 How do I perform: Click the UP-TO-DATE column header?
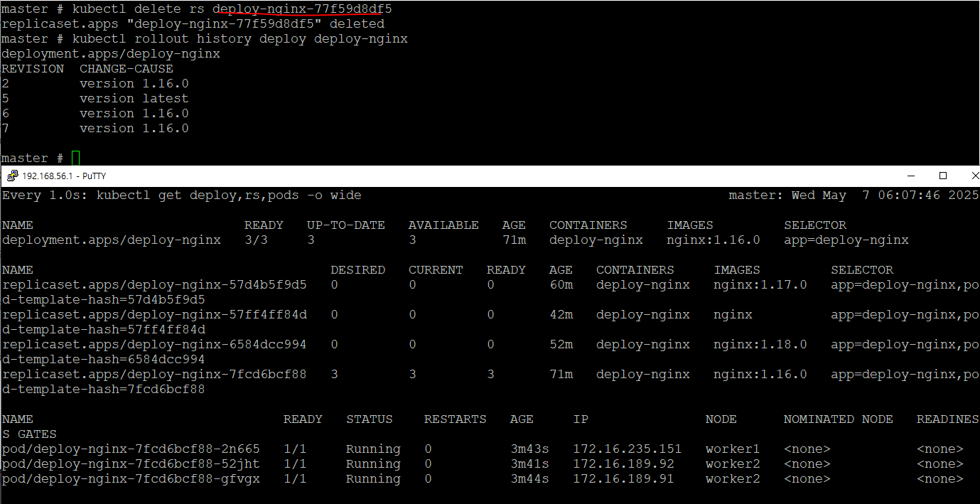(x=346, y=225)
